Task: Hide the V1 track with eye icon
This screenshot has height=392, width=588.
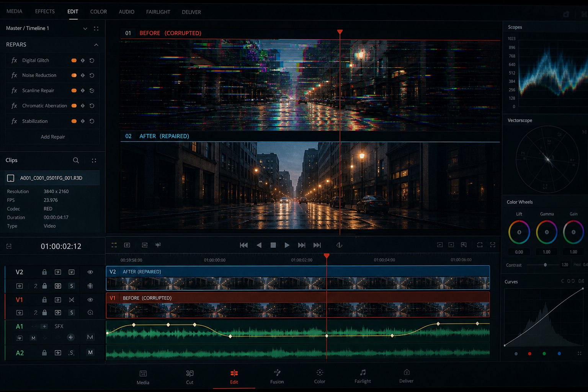Action: click(x=90, y=300)
